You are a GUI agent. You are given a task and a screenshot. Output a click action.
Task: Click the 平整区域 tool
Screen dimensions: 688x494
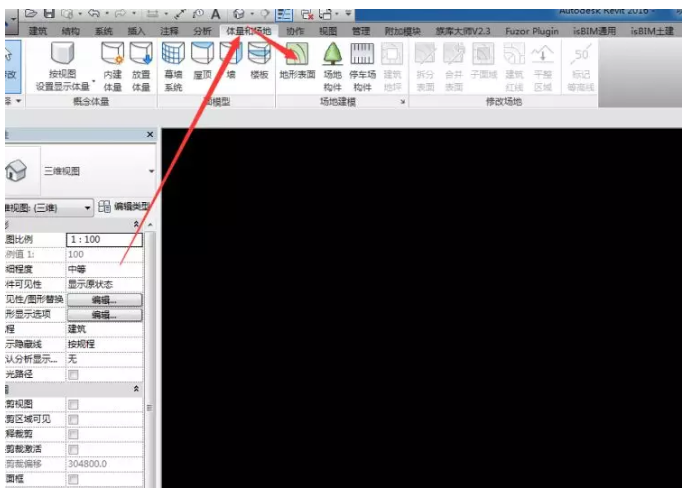tap(543, 66)
